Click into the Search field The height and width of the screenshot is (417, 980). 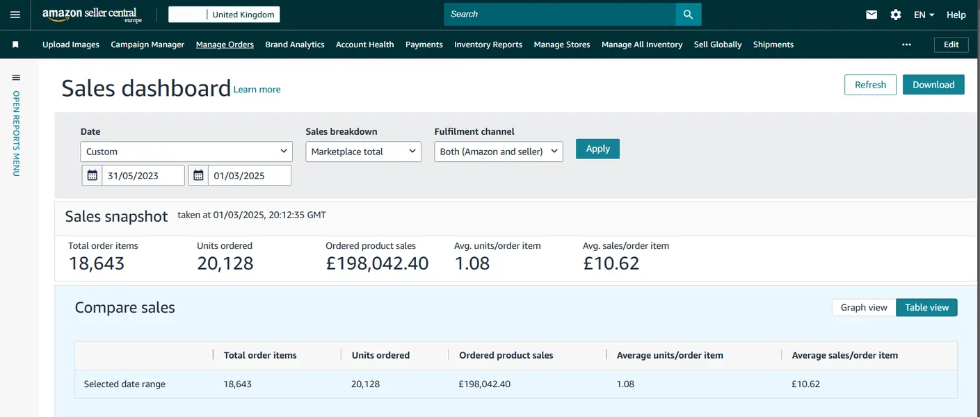[560, 15]
